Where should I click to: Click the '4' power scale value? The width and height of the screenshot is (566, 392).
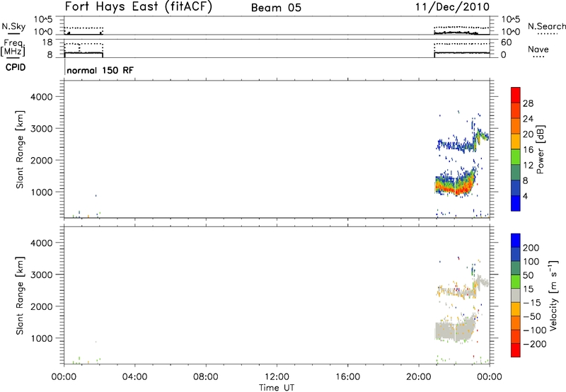point(525,196)
